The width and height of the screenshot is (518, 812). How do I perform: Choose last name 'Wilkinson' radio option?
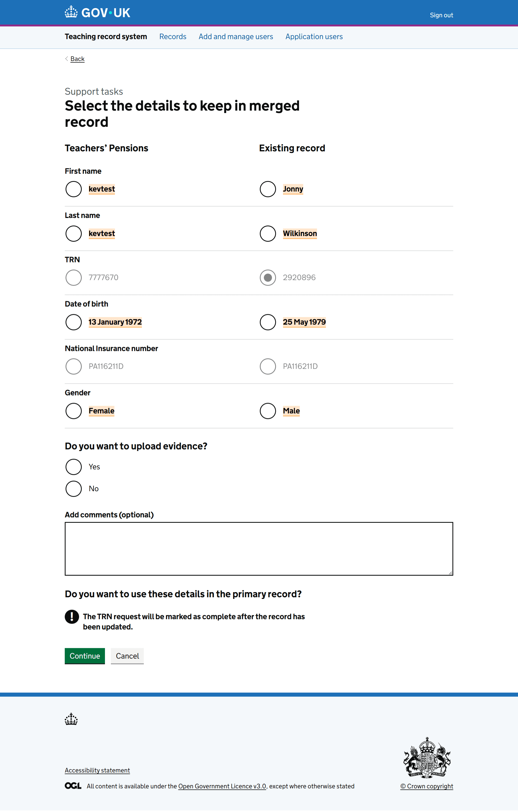(268, 233)
